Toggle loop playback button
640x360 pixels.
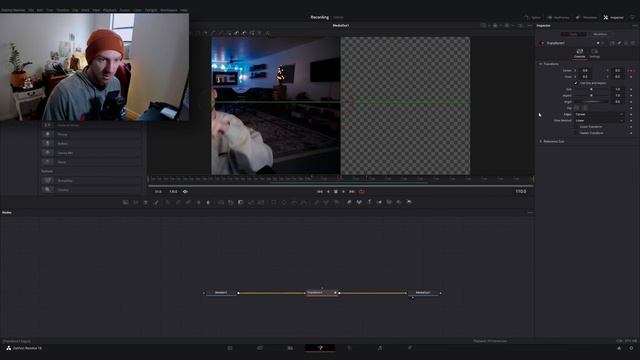point(362,191)
